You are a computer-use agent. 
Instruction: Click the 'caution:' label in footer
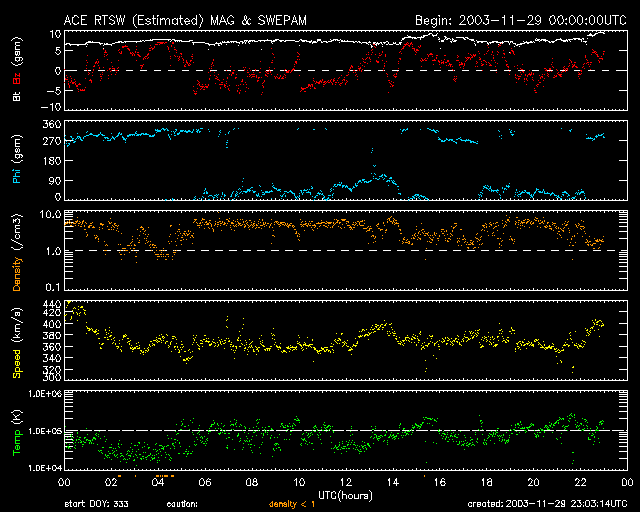point(182,505)
